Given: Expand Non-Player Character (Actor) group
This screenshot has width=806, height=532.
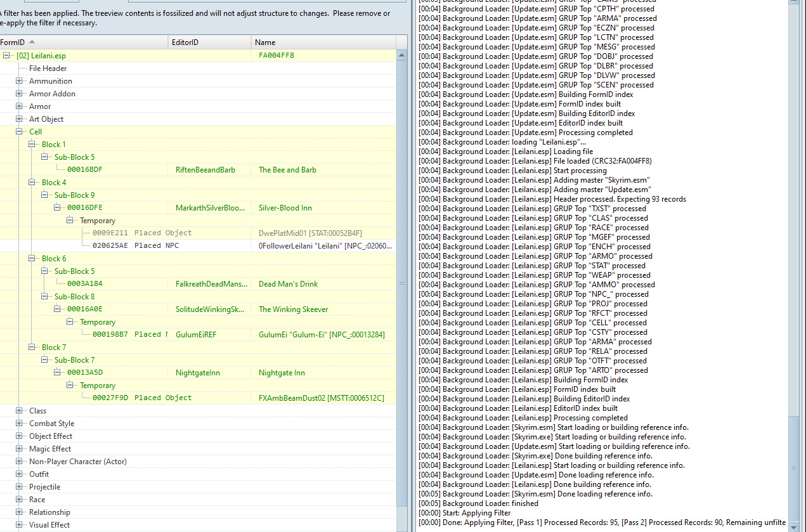Looking at the screenshot, I should click(x=19, y=462).
